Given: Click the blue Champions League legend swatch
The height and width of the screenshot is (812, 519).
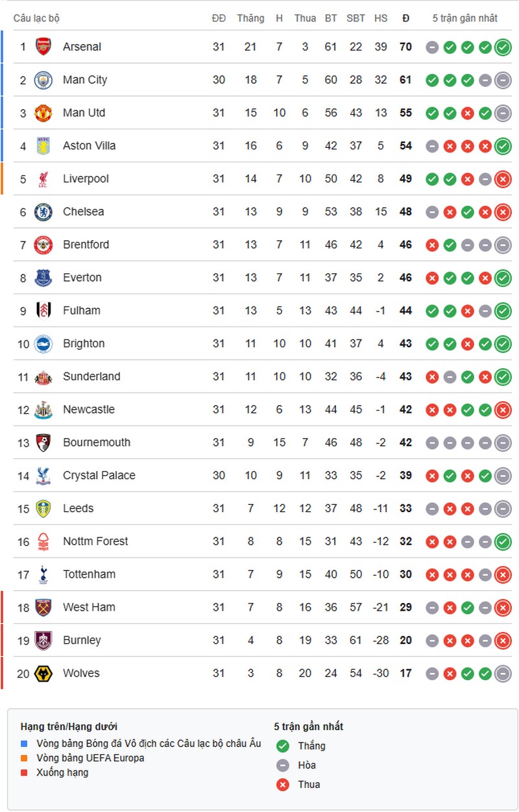Looking at the screenshot, I should click(x=25, y=743).
